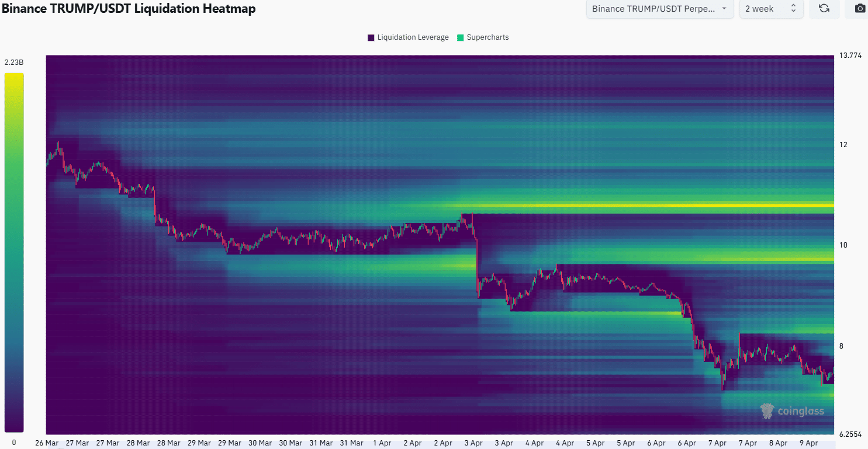Click the refresh heatmap icon
868x449 pixels.
[x=824, y=9]
